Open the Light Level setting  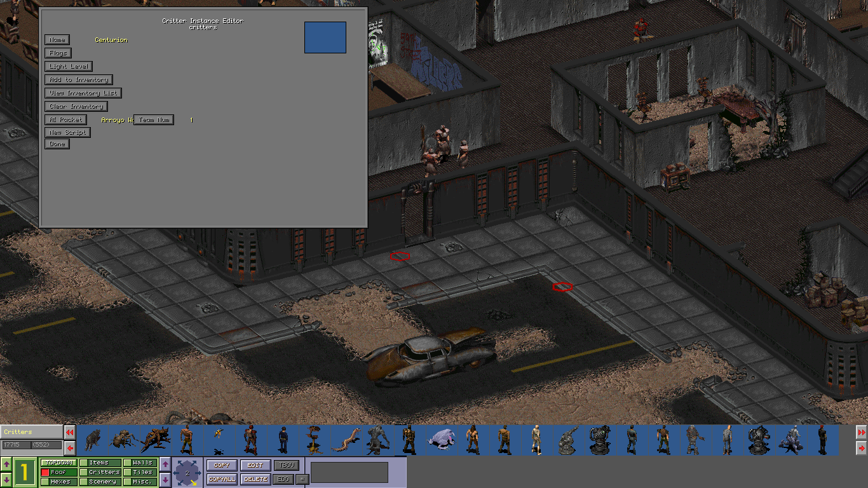point(69,66)
